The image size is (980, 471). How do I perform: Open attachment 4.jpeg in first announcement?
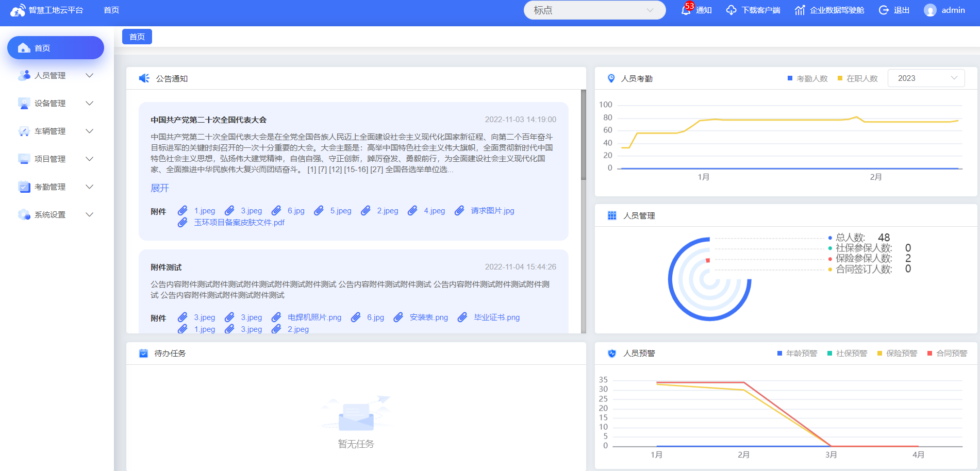coord(434,211)
